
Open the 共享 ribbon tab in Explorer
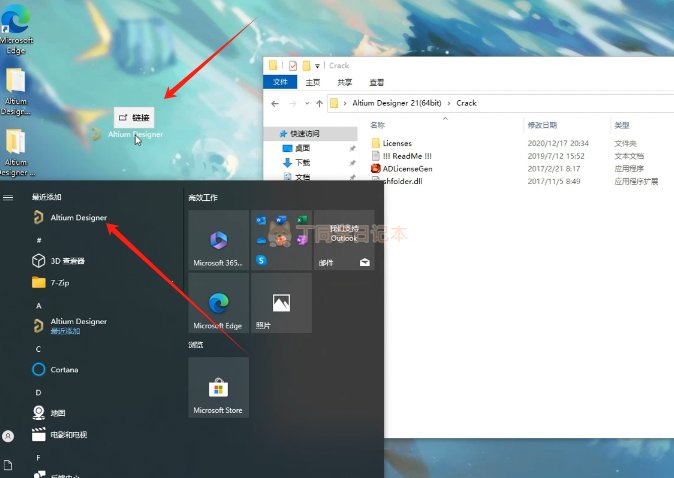(x=344, y=82)
